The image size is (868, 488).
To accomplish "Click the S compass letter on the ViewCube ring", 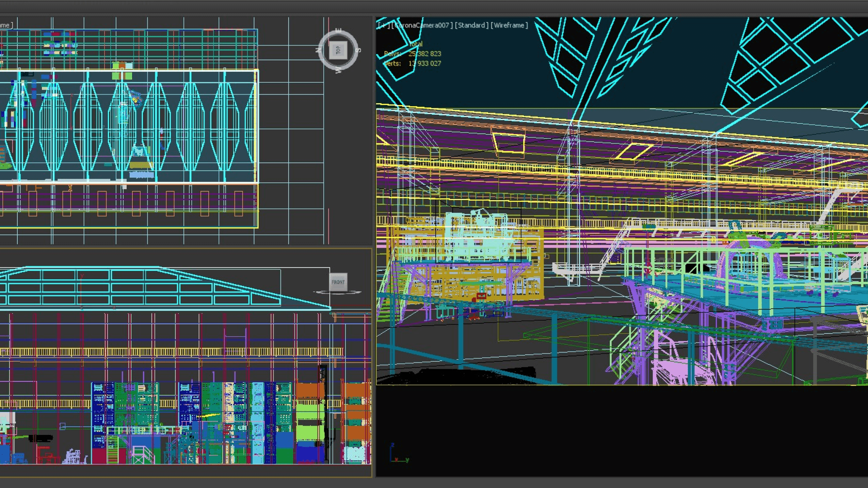I will click(358, 50).
